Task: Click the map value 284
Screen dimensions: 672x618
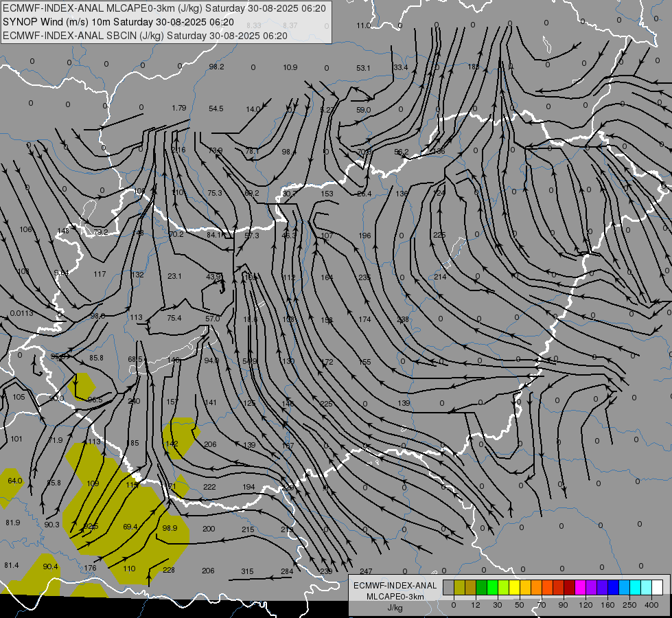Action: pyautogui.click(x=287, y=571)
